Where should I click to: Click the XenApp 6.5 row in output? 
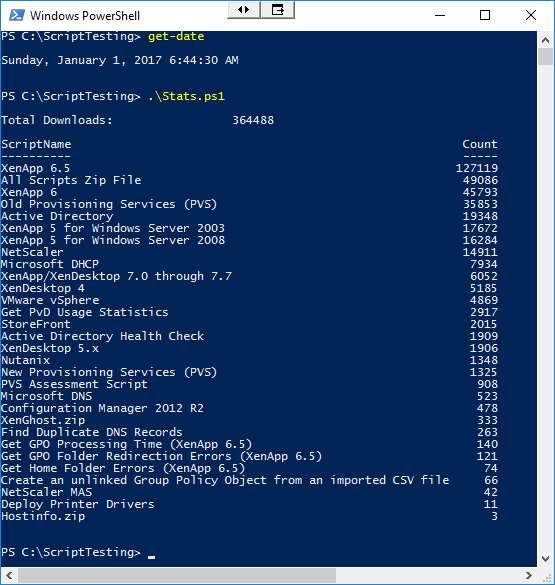click(x=249, y=168)
